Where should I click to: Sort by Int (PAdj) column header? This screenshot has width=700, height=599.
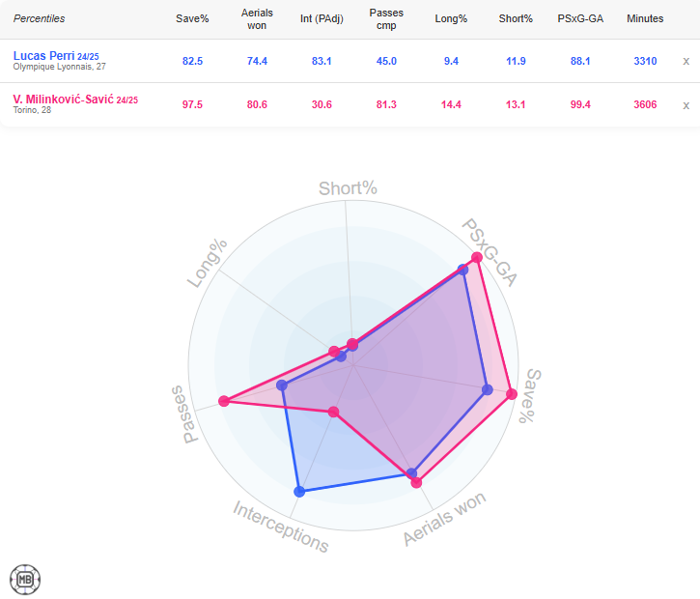click(322, 18)
